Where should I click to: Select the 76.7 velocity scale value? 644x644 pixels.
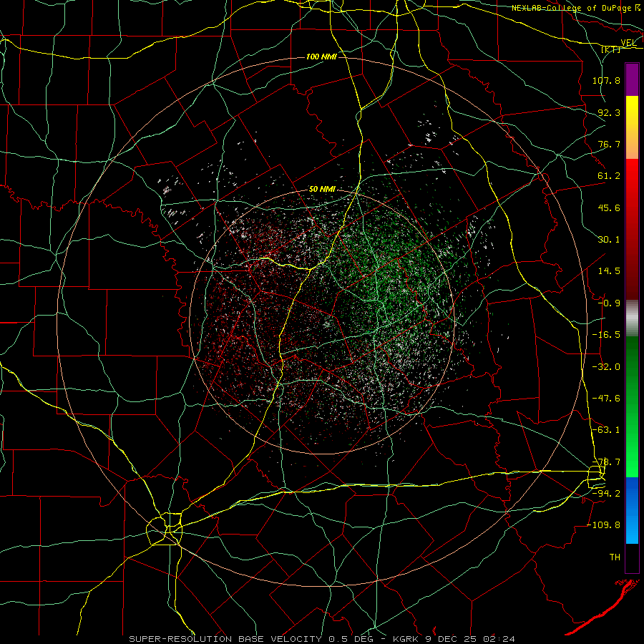(609, 144)
